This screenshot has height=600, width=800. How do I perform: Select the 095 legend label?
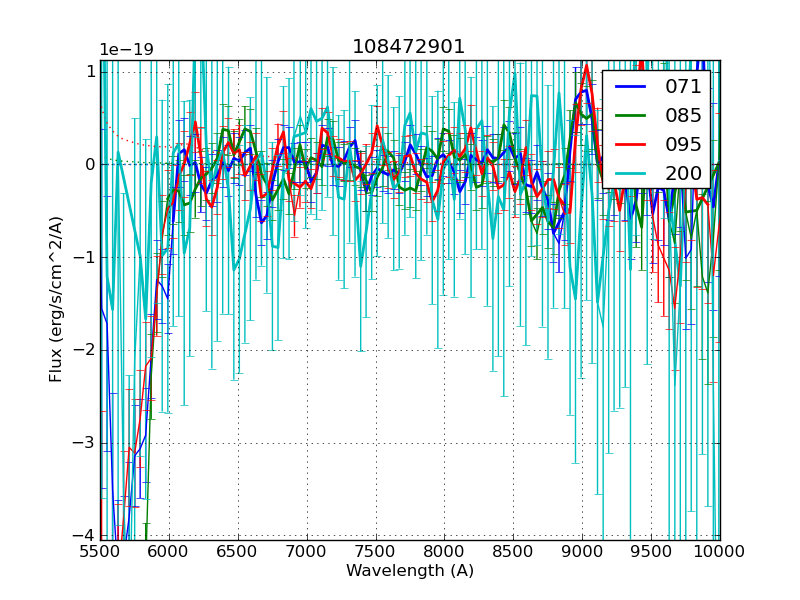683,144
